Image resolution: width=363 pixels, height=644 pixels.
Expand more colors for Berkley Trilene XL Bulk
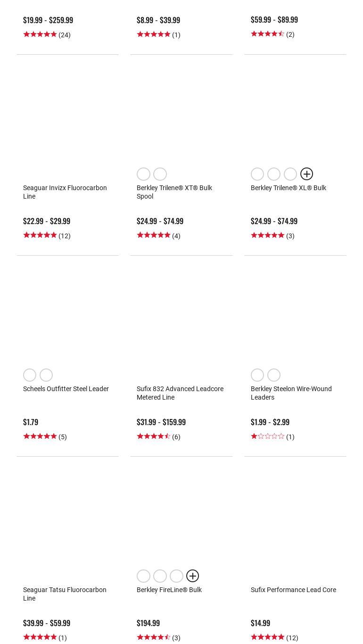pos(306,174)
